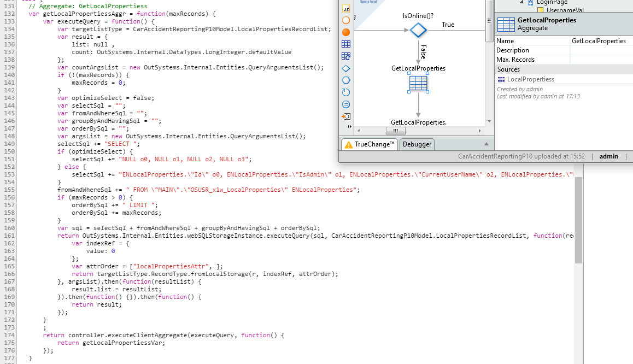This screenshot has width=633, height=364.
Task: Select the Aggregate tool in the toolbox
Action: (347, 44)
